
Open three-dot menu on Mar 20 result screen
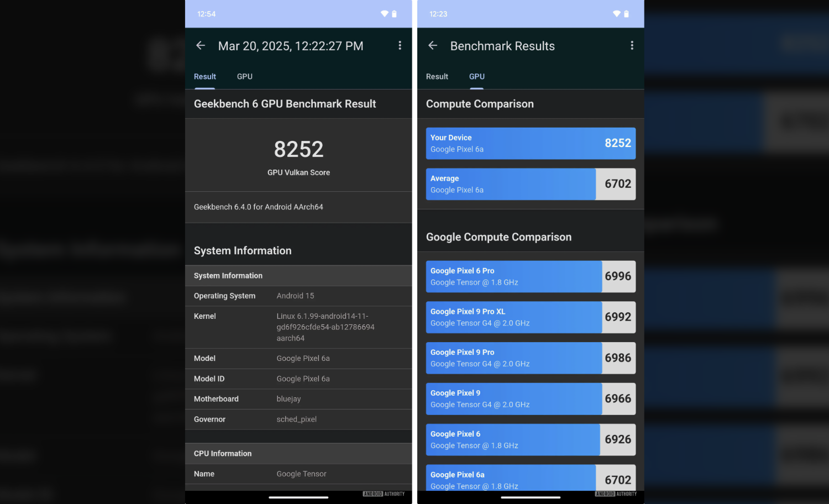400,46
